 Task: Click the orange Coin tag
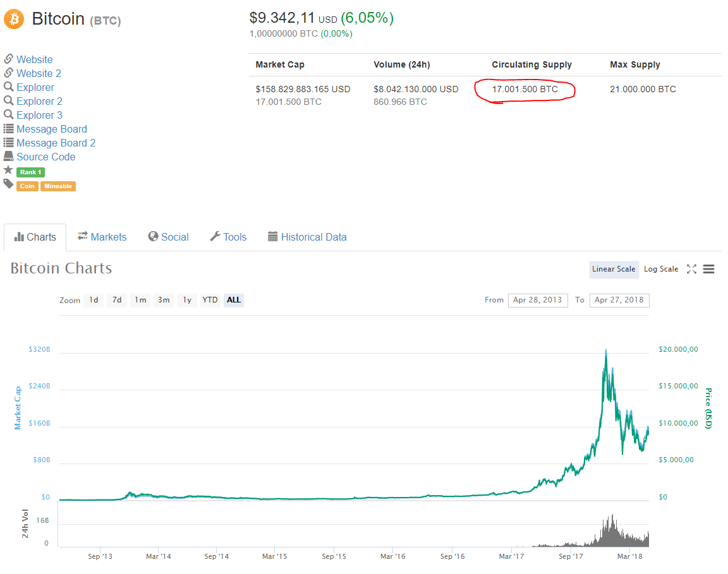point(27,186)
